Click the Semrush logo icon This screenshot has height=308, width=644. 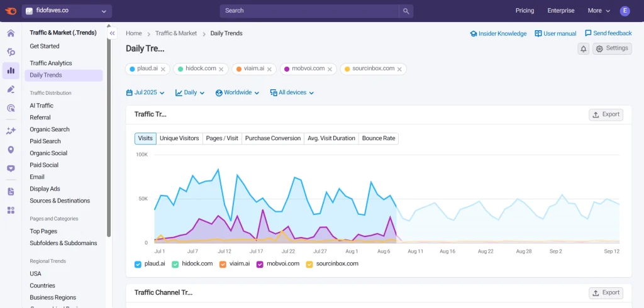[x=11, y=11]
